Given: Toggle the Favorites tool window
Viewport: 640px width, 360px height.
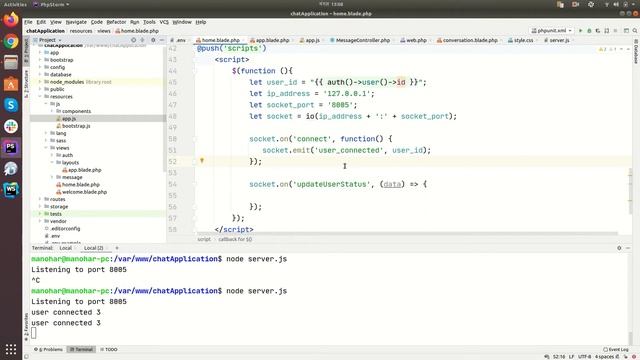Looking at the screenshot, I should click(27, 327).
